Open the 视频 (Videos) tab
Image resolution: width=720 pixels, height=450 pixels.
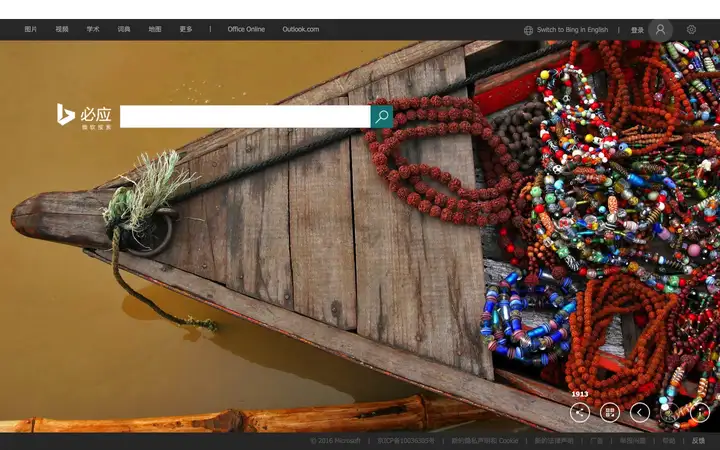(62, 29)
